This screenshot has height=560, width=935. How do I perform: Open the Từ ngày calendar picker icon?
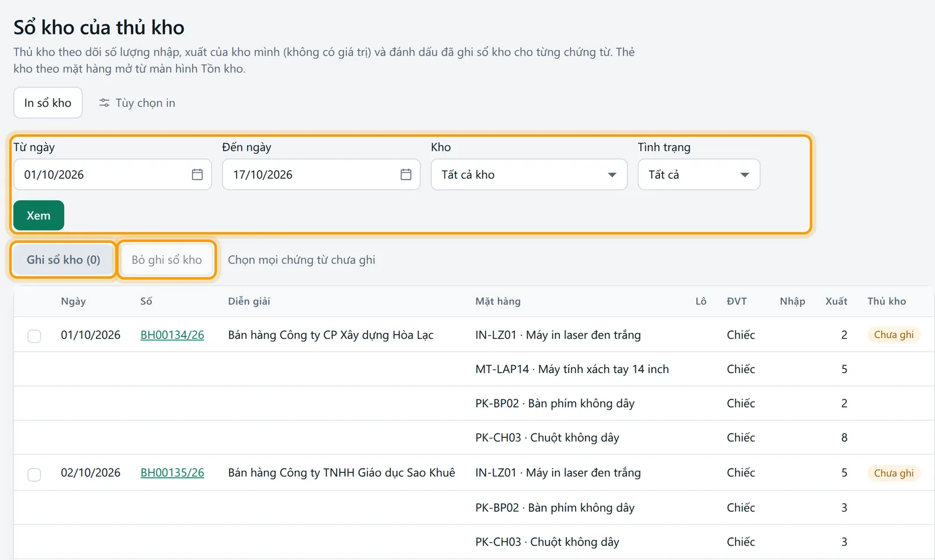197,175
